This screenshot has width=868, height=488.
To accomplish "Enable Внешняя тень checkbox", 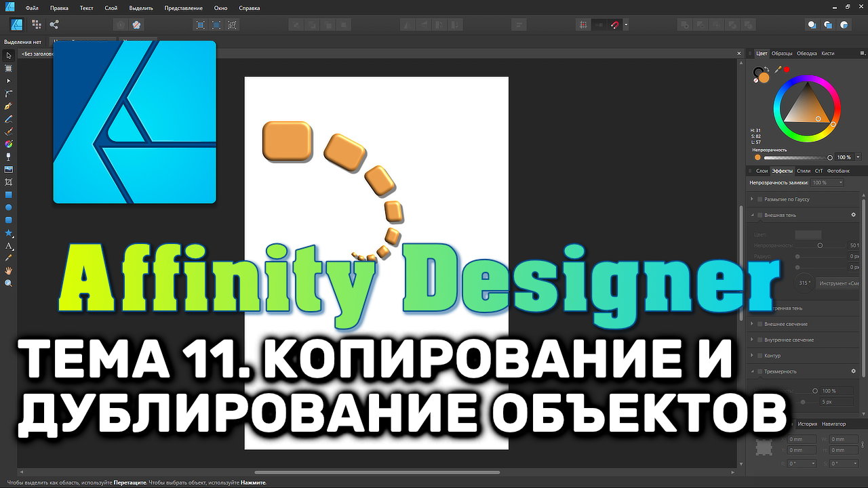I will [x=760, y=215].
